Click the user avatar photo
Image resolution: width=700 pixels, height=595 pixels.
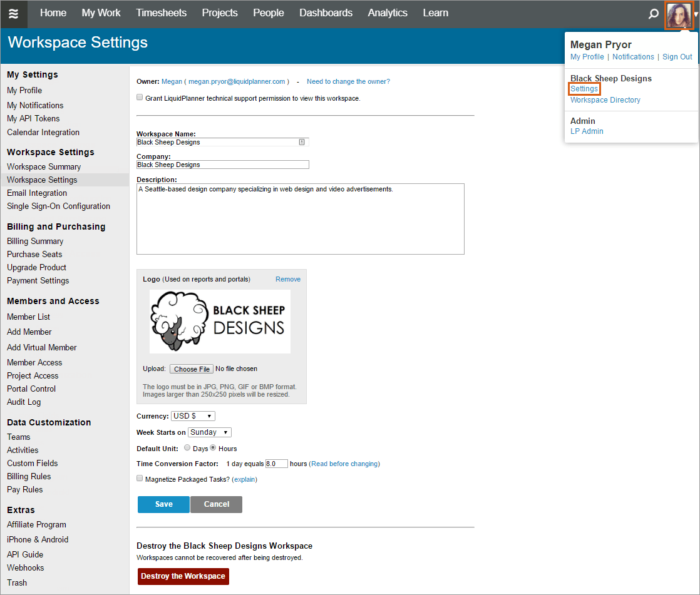(x=679, y=15)
